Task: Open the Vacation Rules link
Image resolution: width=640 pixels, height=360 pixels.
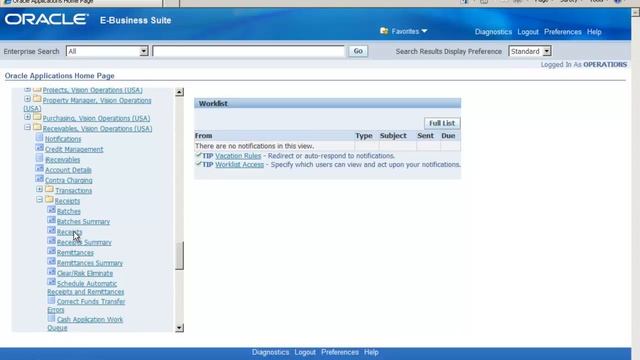Action: (x=238, y=156)
